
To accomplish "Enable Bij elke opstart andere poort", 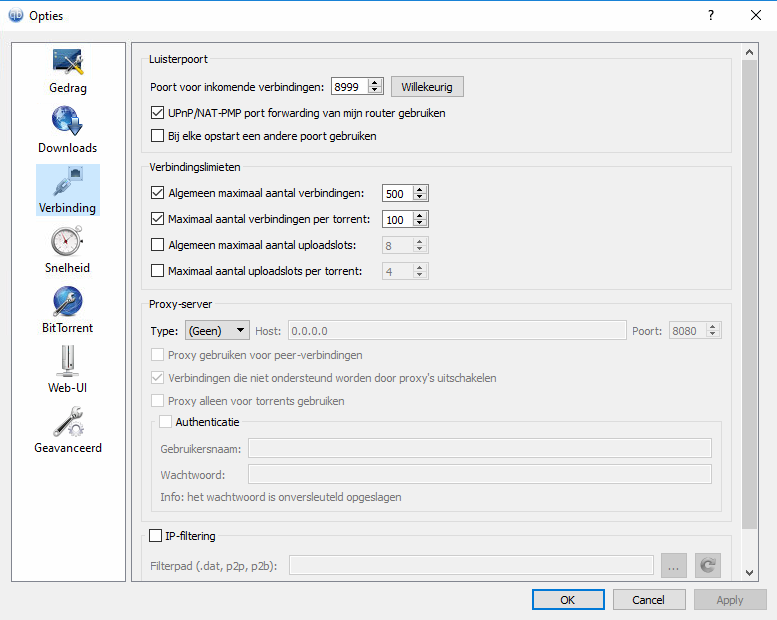I will (157, 136).
